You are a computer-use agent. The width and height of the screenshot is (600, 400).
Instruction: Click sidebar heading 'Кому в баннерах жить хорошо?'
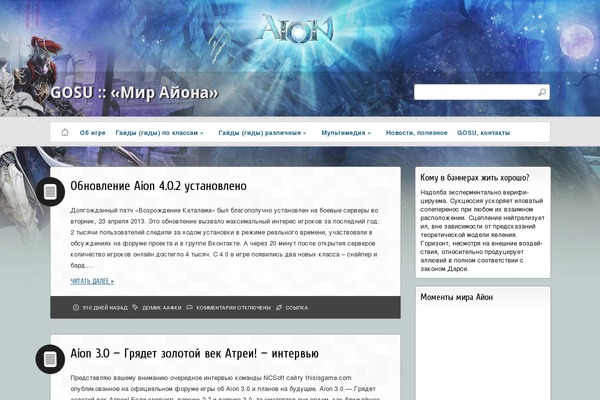tap(475, 178)
